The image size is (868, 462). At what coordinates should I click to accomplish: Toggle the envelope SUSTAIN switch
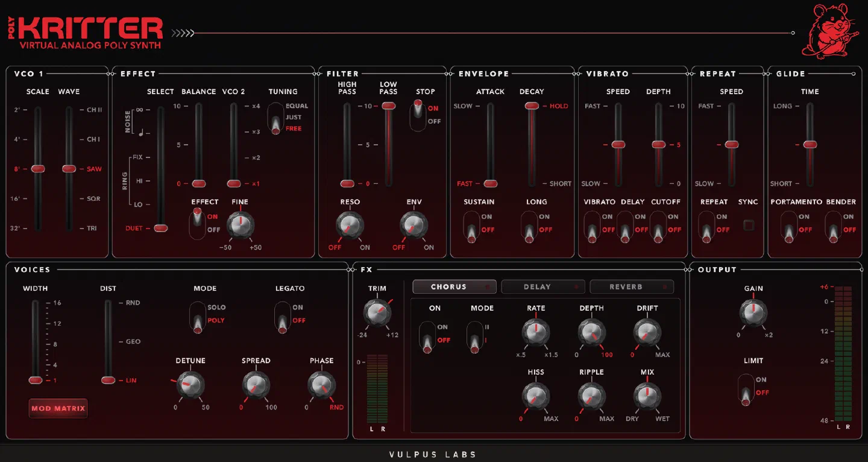point(471,227)
